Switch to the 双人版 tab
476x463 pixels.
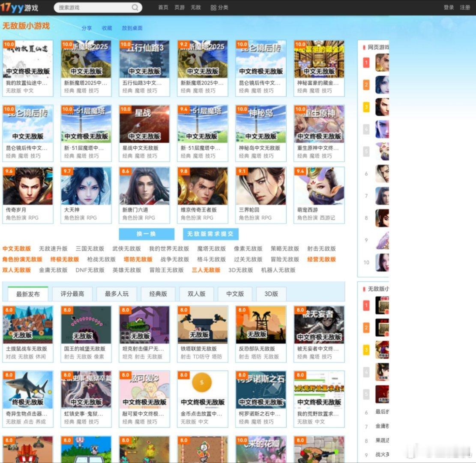pos(196,294)
